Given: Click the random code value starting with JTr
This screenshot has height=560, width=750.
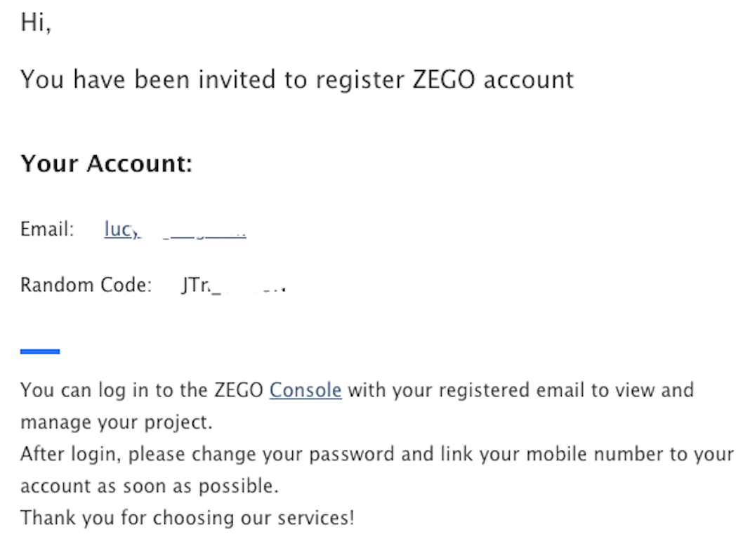Looking at the screenshot, I should (233, 286).
